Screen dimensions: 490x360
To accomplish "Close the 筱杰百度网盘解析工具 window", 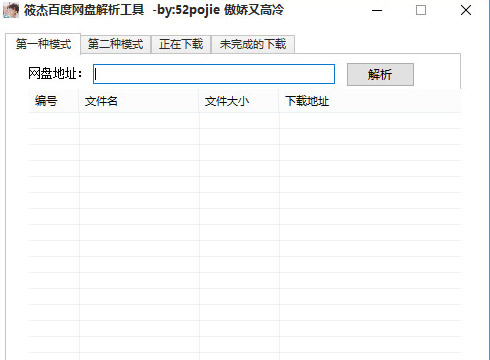I will 466,10.
